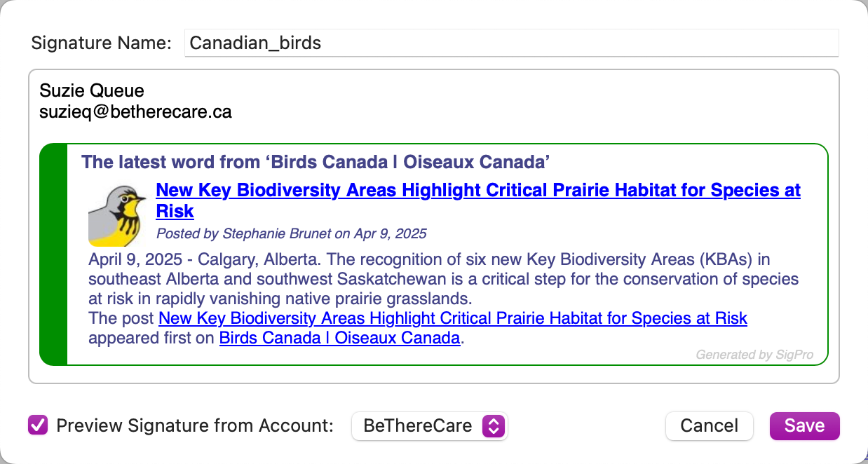
Task: Click the yellow bird thumbnail image
Action: pyautogui.click(x=116, y=215)
